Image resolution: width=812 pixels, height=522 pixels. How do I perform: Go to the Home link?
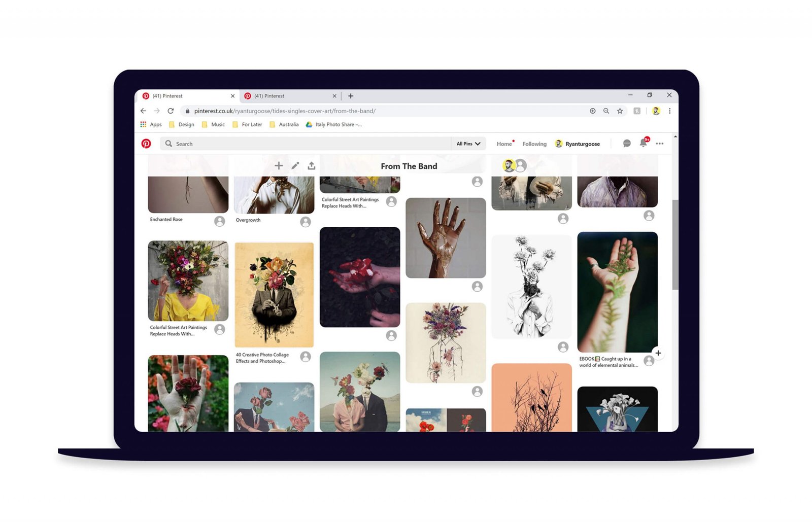click(x=504, y=144)
